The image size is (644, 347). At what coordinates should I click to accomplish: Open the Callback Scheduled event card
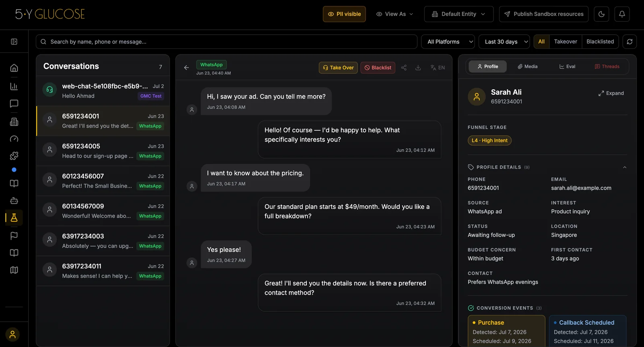tap(588, 331)
